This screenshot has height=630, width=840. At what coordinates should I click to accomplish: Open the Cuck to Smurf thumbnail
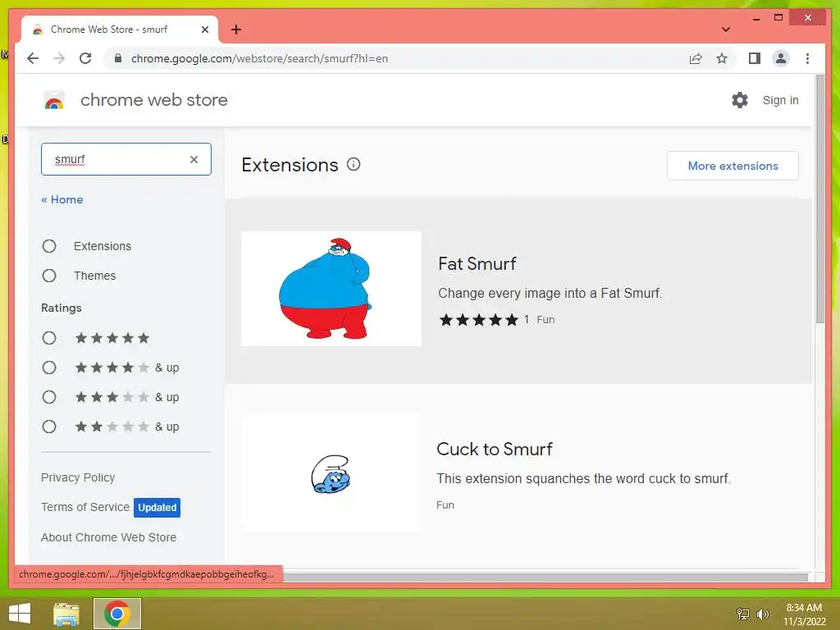pos(331,473)
